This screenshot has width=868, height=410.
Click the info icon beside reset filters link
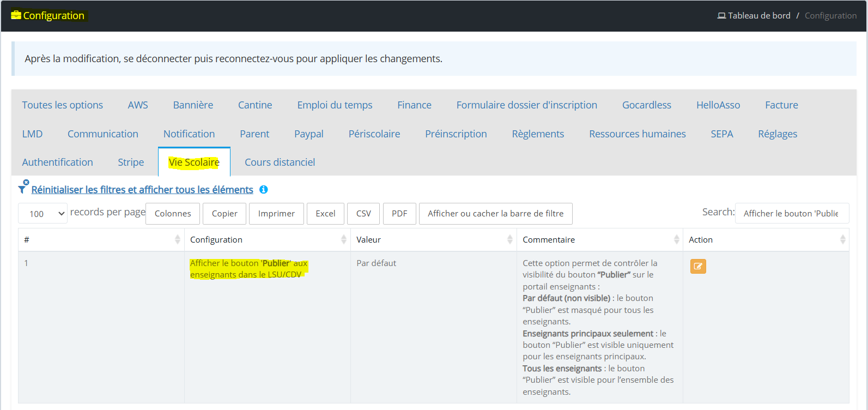point(264,190)
